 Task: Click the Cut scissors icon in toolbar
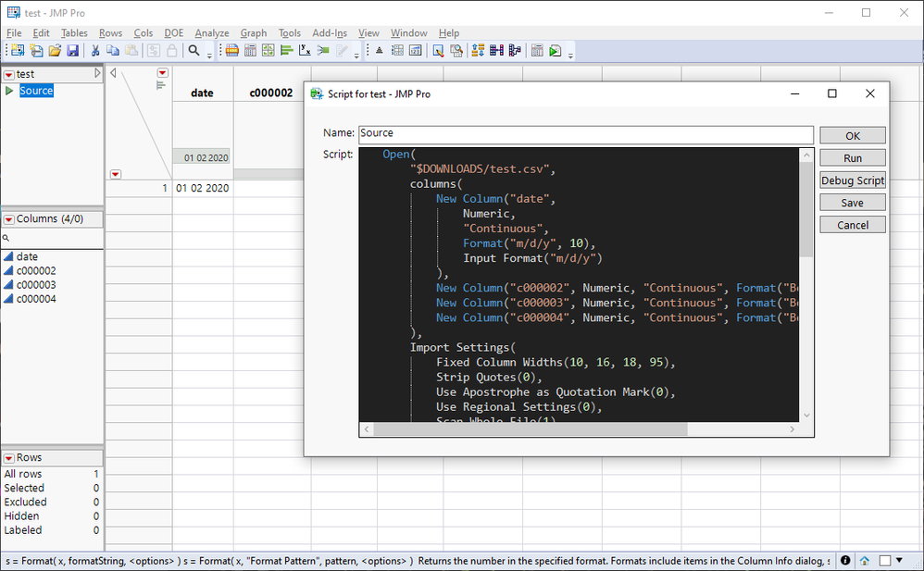(94, 51)
